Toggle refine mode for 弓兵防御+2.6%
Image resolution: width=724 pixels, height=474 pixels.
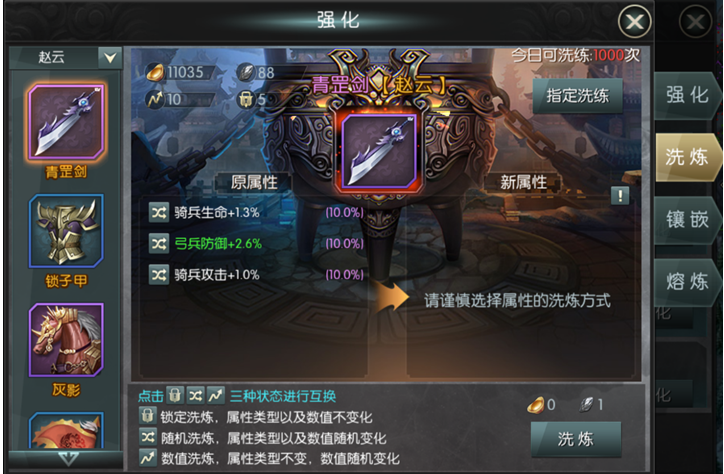coord(159,243)
